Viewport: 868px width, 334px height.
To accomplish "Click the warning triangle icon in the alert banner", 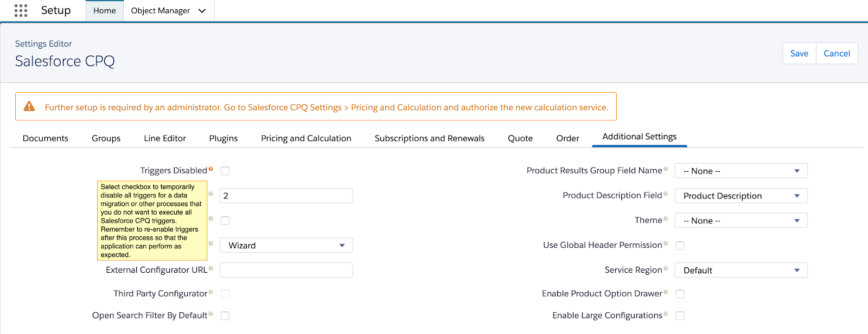I will pyautogui.click(x=29, y=106).
